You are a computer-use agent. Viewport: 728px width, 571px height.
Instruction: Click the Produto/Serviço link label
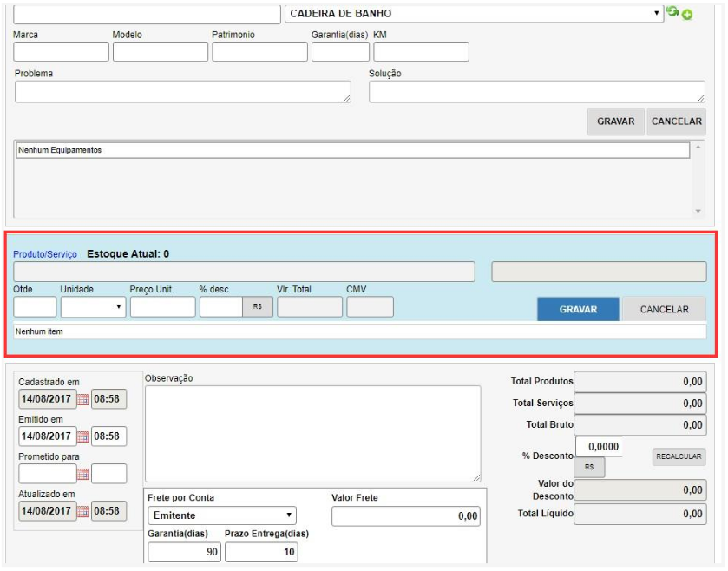45,254
